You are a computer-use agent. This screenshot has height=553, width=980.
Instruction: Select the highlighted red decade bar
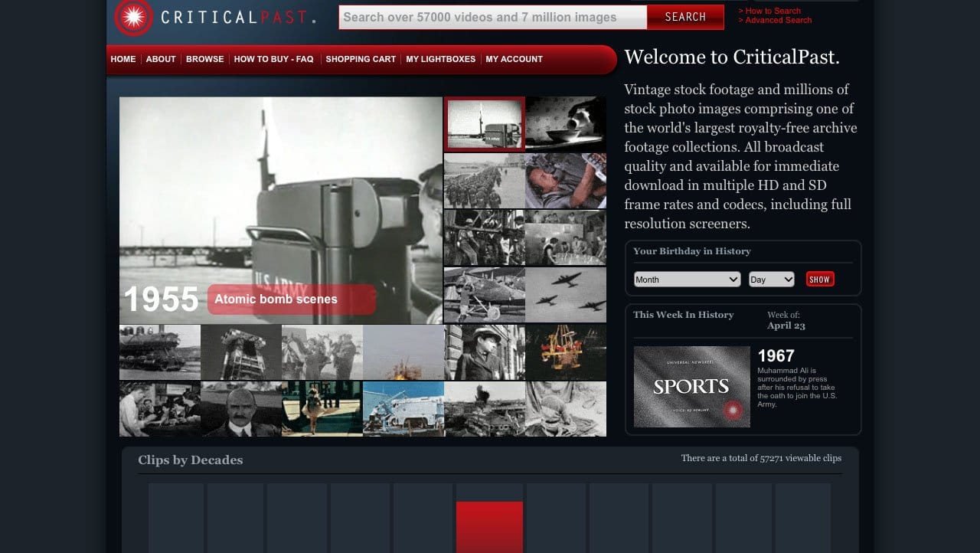[489, 527]
